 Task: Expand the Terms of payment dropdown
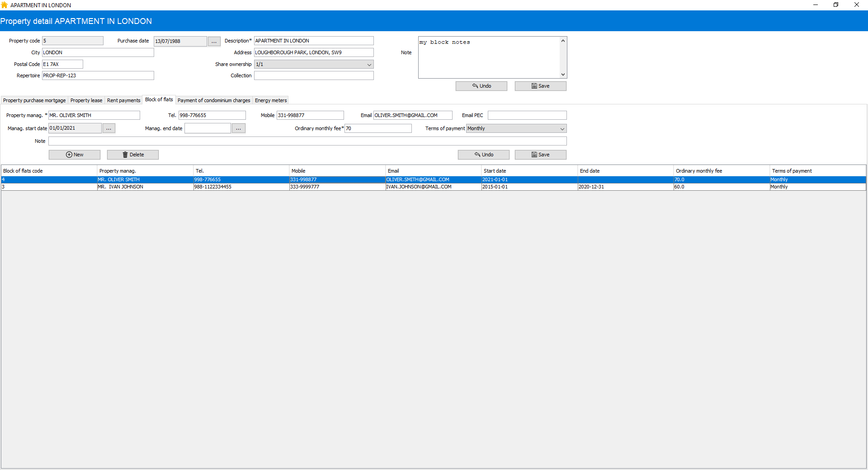coord(562,129)
